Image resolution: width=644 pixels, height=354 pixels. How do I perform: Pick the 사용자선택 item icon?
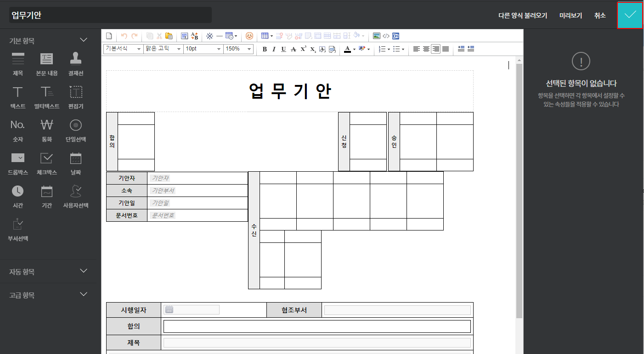click(x=76, y=191)
